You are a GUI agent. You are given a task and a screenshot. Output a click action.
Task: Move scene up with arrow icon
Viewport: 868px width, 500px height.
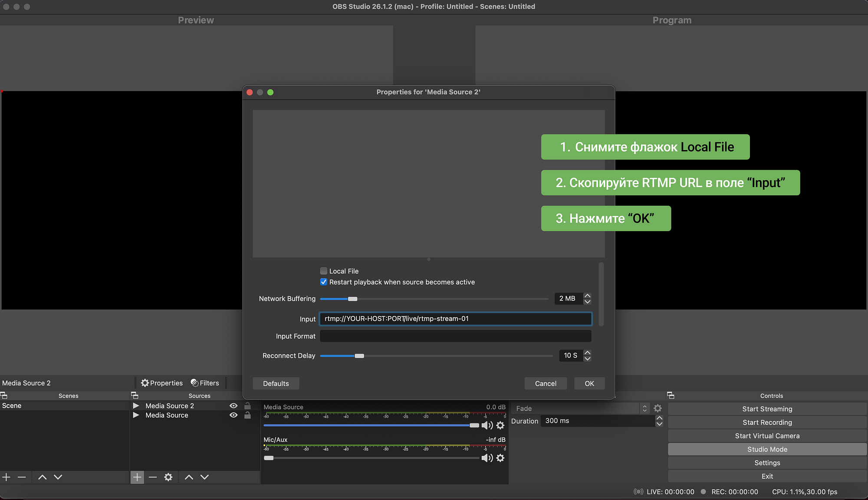point(42,477)
